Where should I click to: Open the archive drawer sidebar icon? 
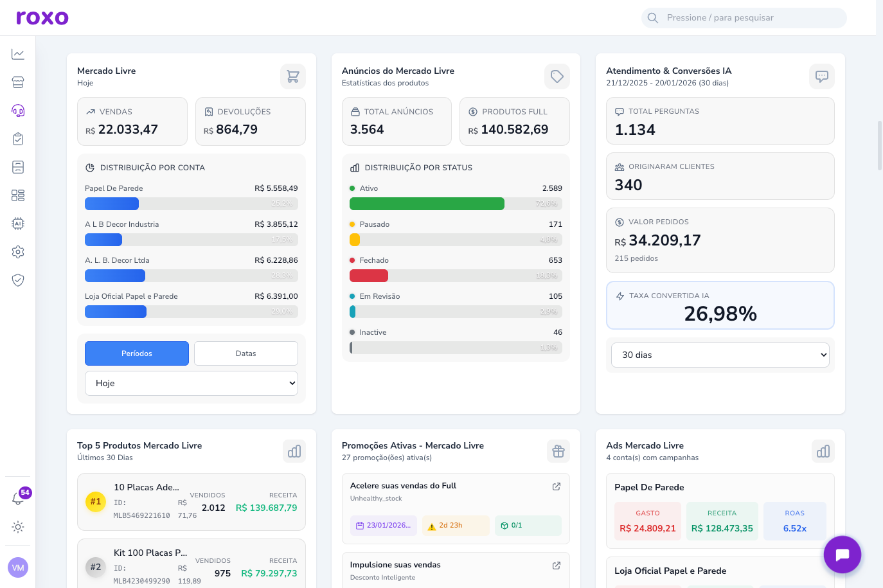pyautogui.click(x=18, y=167)
